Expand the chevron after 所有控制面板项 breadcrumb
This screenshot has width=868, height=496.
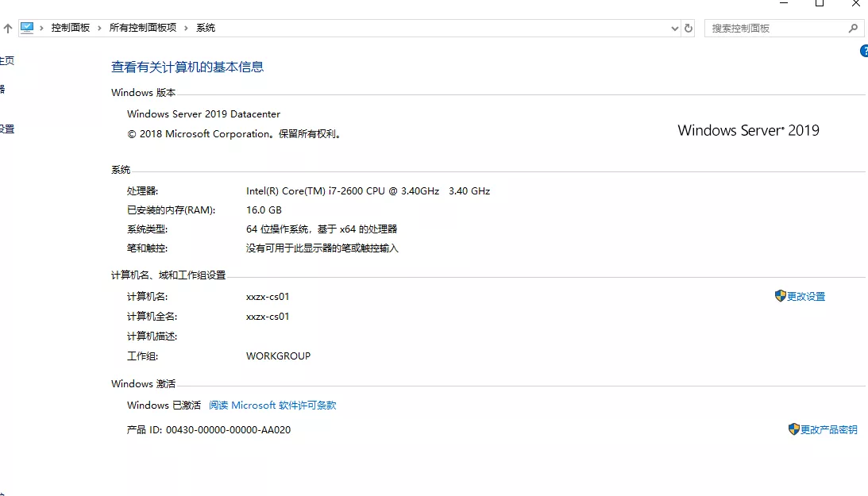(187, 28)
